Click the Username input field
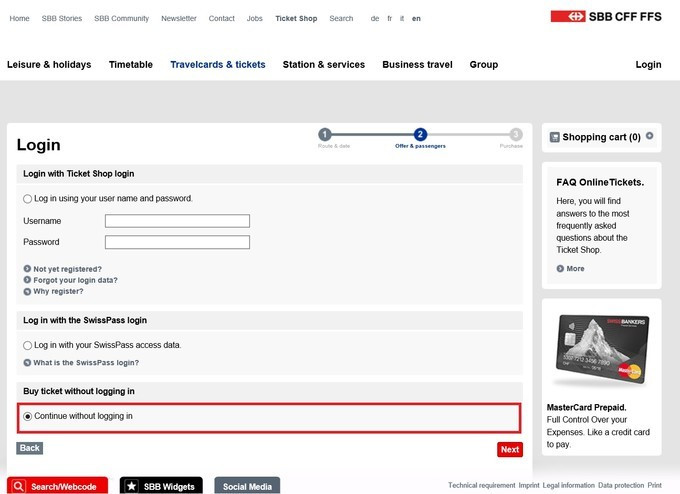 177,221
